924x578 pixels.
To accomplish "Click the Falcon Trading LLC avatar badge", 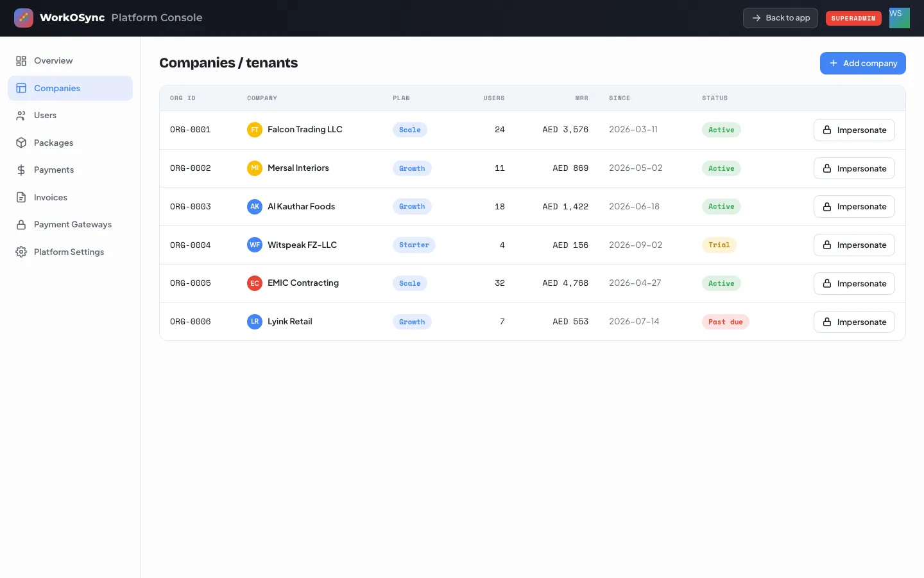I will click(255, 130).
